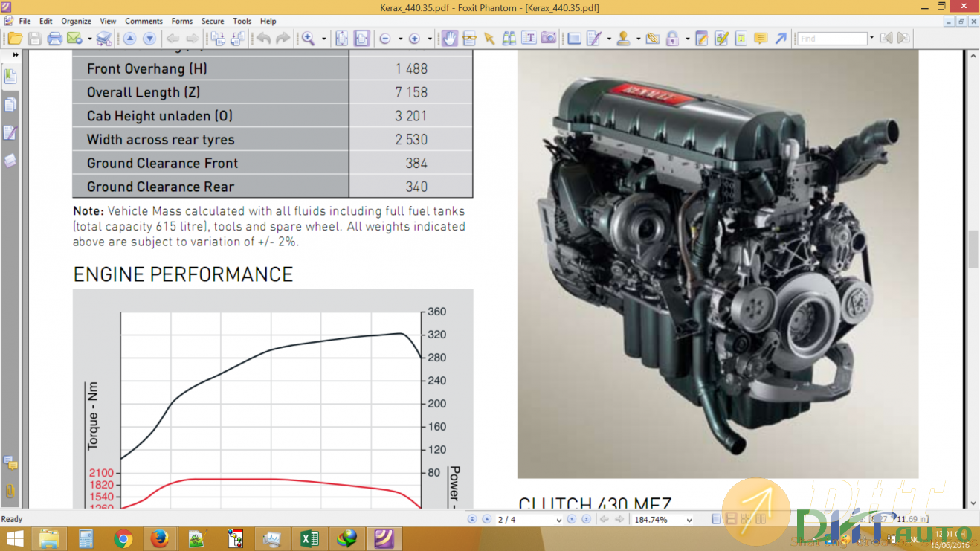The image size is (980, 551).
Task: Expand the Stamp tool dropdown arrow
Action: click(x=639, y=38)
